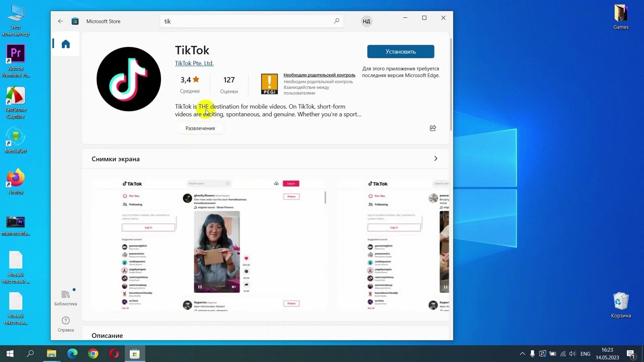Image resolution: width=644 pixels, height=362 pixels.
Task: Launch Microsoft Edge from taskbar
Action: [72, 354]
